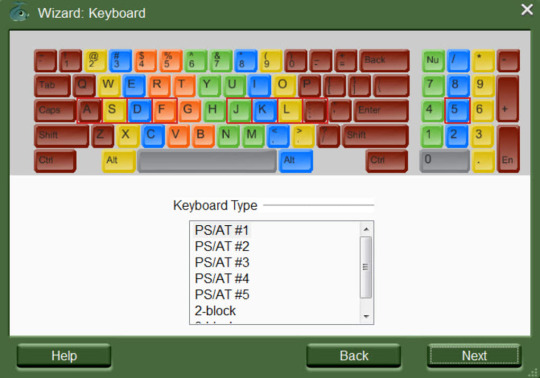
Task: Click the yellow L key
Action: click(x=290, y=111)
